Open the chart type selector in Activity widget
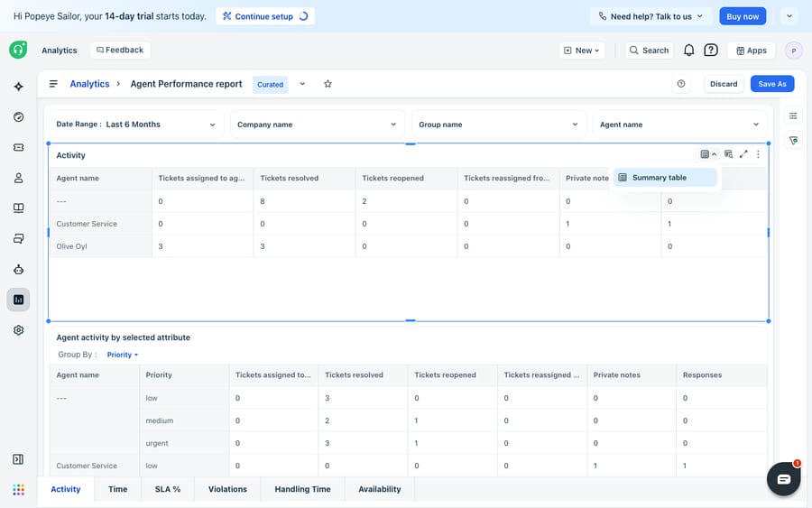The image size is (812, 508). coord(708,154)
